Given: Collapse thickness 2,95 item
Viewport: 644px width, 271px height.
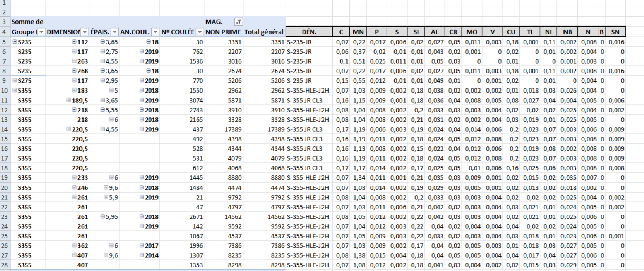Looking at the screenshot, I should [103, 80].
